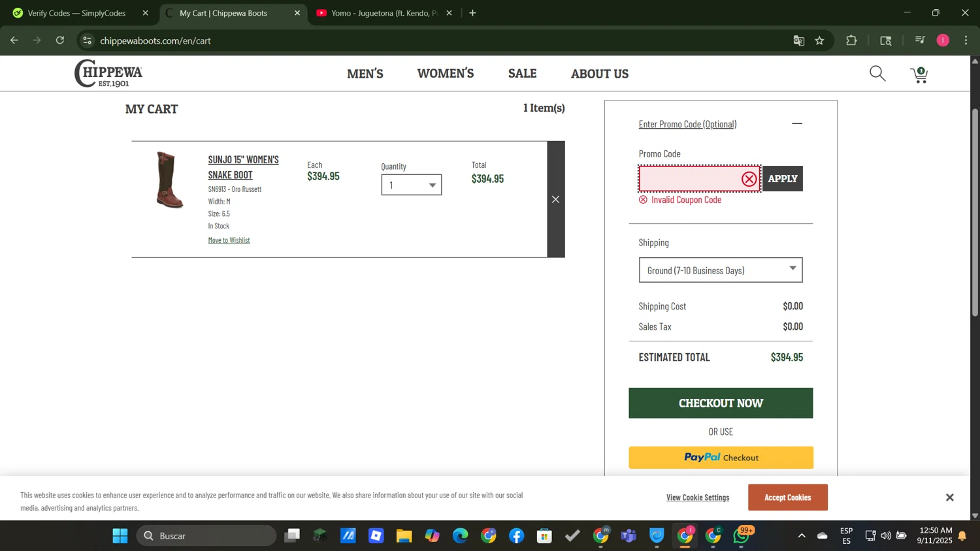Close the Verify Codes SimplyCodes tab
This screenshot has height=551, width=980.
145,13
